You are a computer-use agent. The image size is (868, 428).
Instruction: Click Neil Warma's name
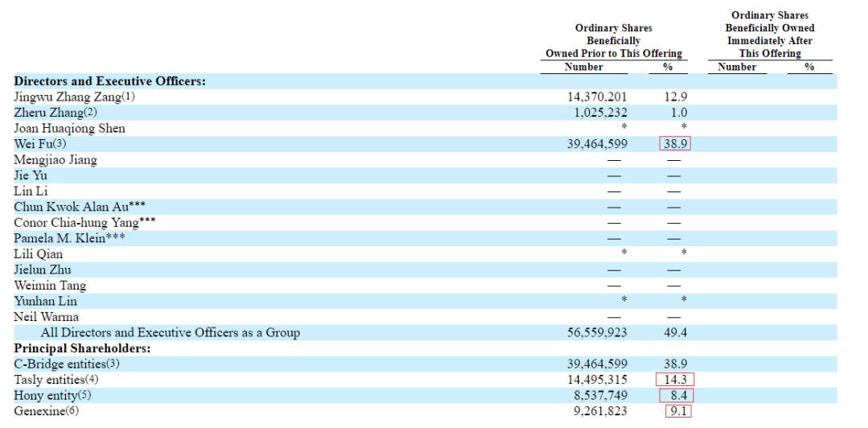pyautogui.click(x=47, y=317)
